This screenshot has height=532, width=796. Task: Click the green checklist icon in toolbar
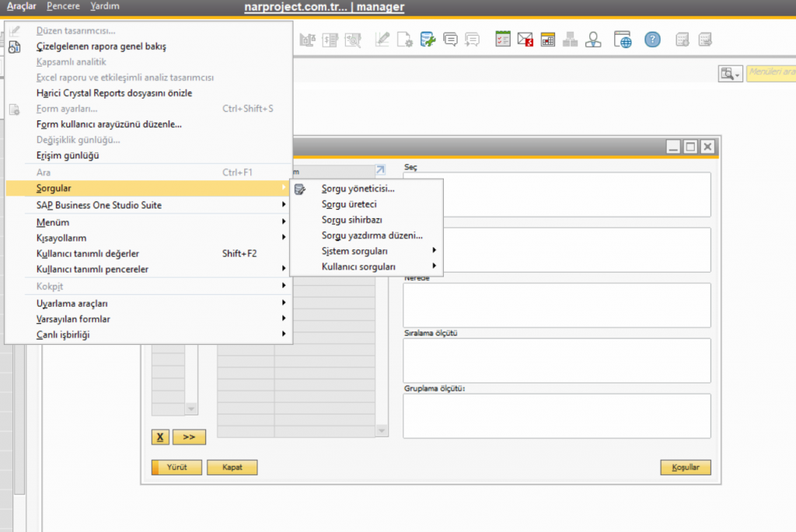503,40
